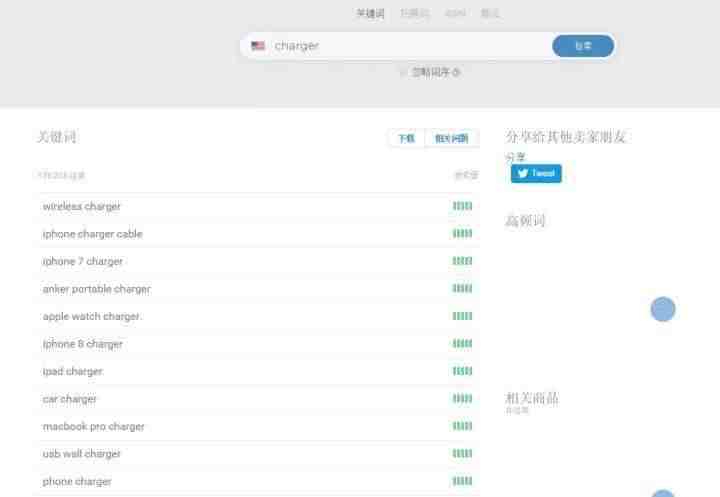
Task: Click volume indicator for ipad charger
Action: (462, 371)
